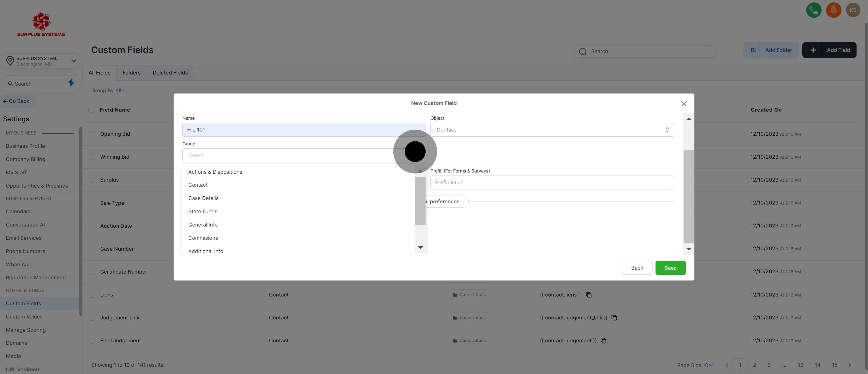Copy the contact.judgement merge key

[603, 341]
